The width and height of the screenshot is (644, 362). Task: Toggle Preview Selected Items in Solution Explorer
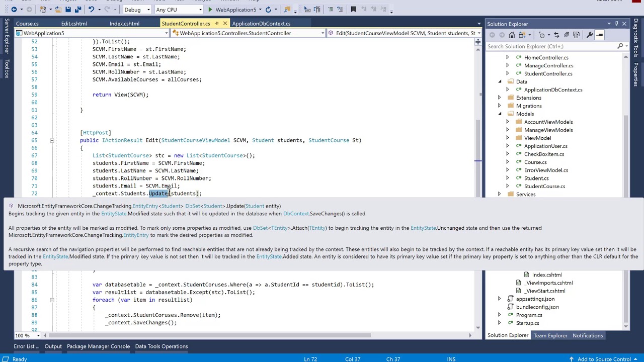pos(600,35)
